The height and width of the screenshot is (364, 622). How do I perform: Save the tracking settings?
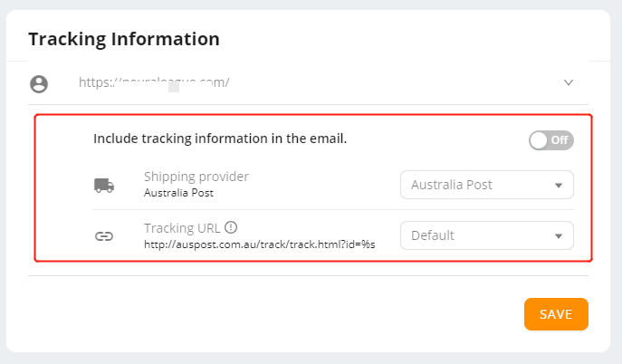[556, 314]
